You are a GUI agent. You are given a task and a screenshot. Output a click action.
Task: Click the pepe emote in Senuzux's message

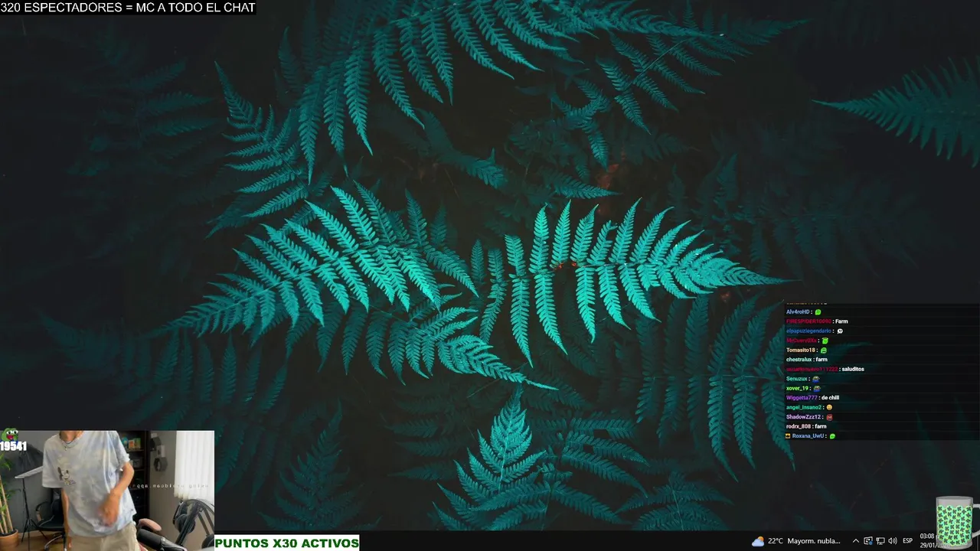pos(816,379)
